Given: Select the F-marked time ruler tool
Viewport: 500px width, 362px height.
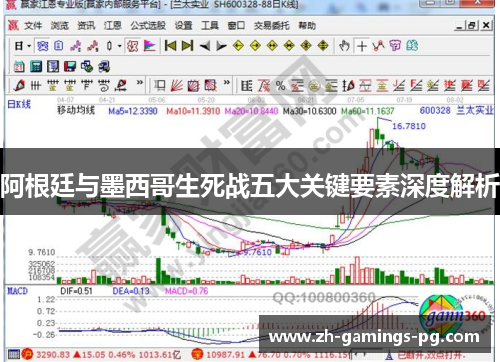Looking at the screenshot, I should click(87, 86).
